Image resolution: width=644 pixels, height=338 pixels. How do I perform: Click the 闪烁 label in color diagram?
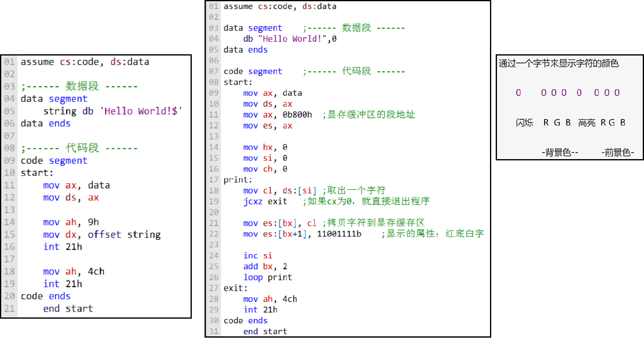[524, 123]
